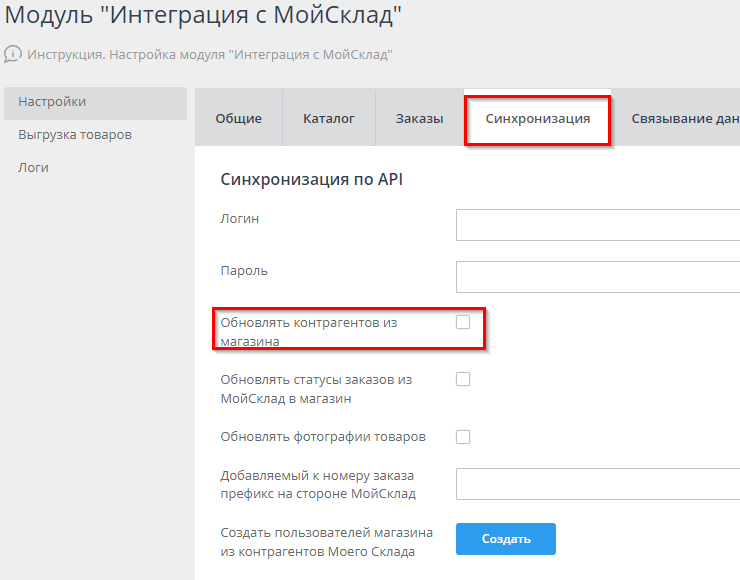Switch to the Общие tab
Image resolution: width=740 pixels, height=580 pixels.
238,118
